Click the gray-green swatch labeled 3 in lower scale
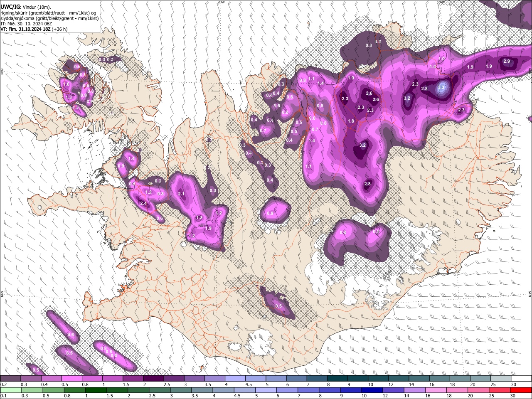Viewport: 532px width, 399px height. (181, 390)
